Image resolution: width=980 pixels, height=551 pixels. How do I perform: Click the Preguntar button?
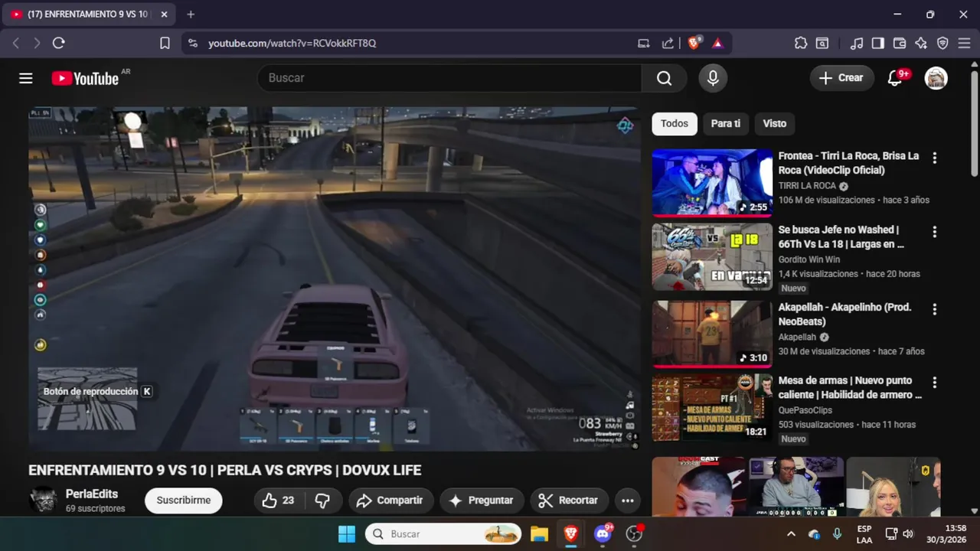482,500
